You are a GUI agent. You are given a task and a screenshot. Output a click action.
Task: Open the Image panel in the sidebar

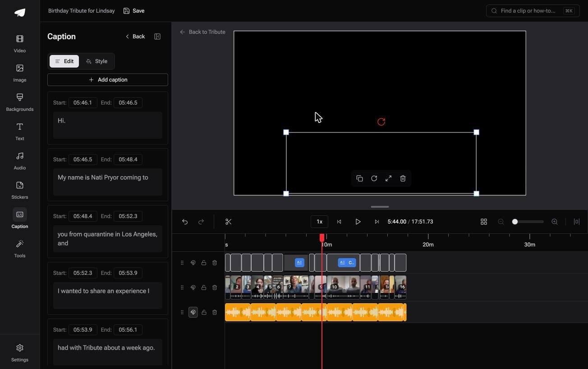pos(20,73)
